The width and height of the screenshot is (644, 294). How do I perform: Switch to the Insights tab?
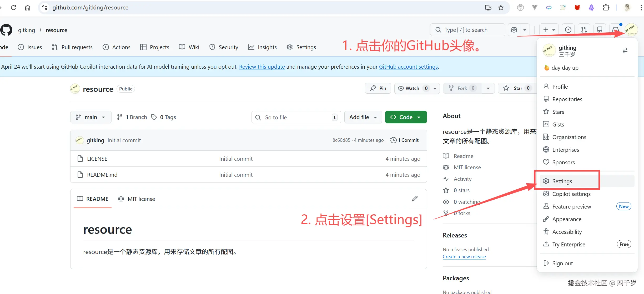pyautogui.click(x=262, y=47)
